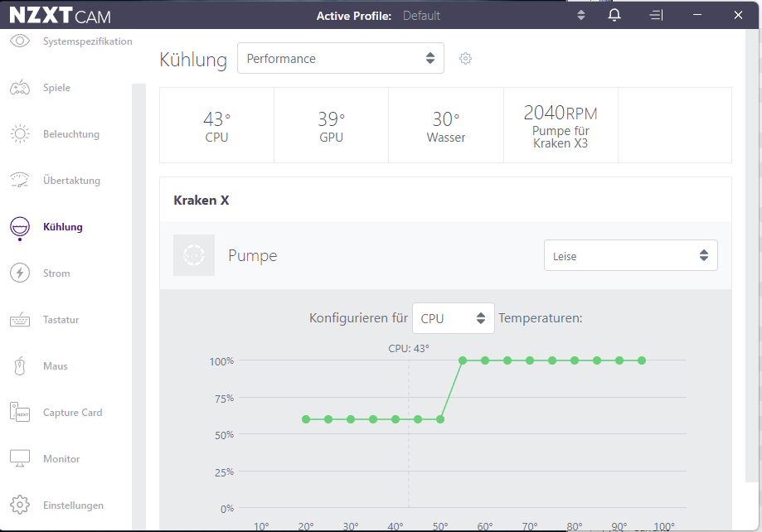The width and height of the screenshot is (762, 532).
Task: Open cooling profile settings gear next to Performance
Action: [x=465, y=58]
